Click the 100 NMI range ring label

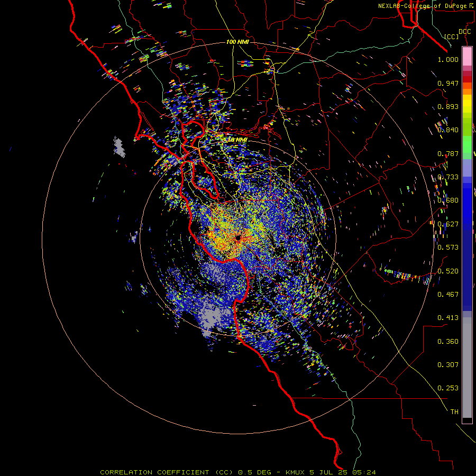click(237, 42)
